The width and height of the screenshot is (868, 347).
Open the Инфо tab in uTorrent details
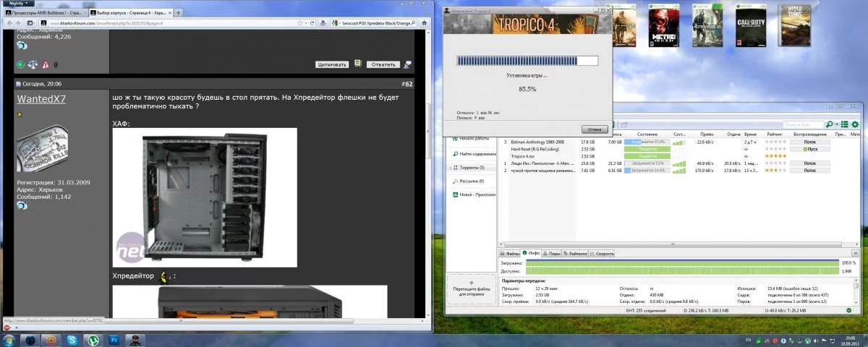click(x=532, y=254)
